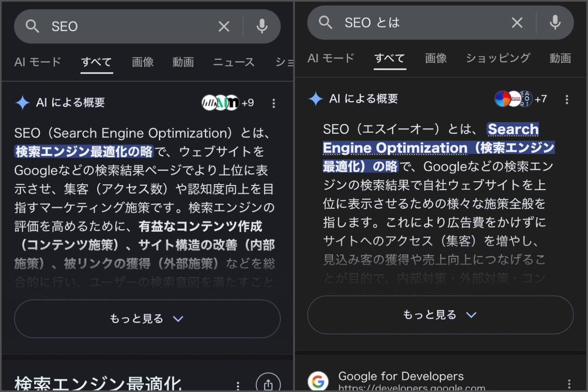
Task: Open source icons showing +9 sources
Action: 227,103
